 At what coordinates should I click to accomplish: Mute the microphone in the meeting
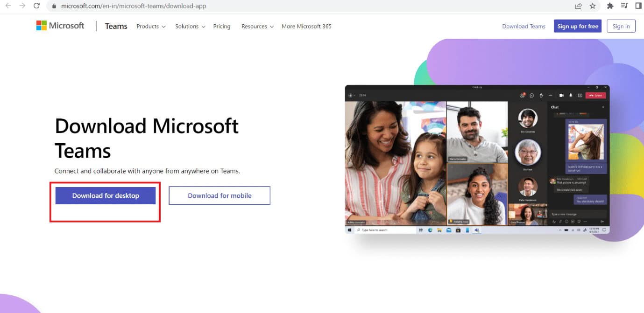coord(571,95)
